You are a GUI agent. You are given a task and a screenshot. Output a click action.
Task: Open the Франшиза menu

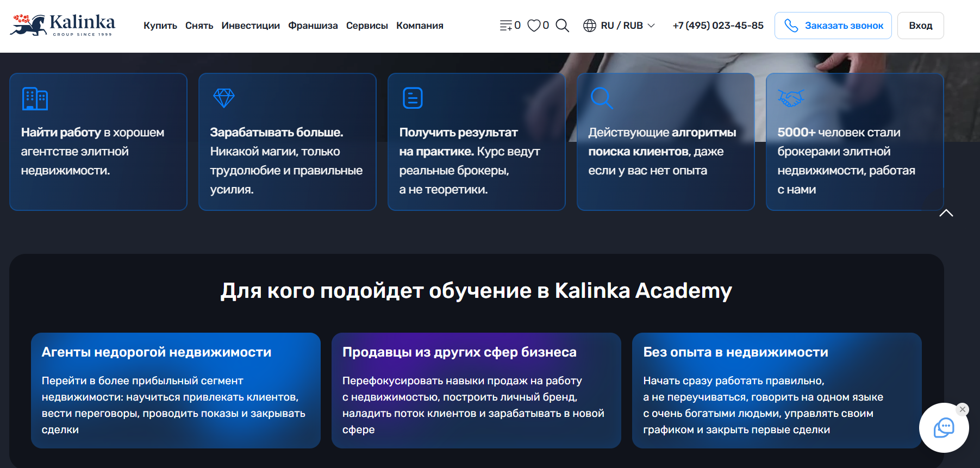pyautogui.click(x=313, y=26)
